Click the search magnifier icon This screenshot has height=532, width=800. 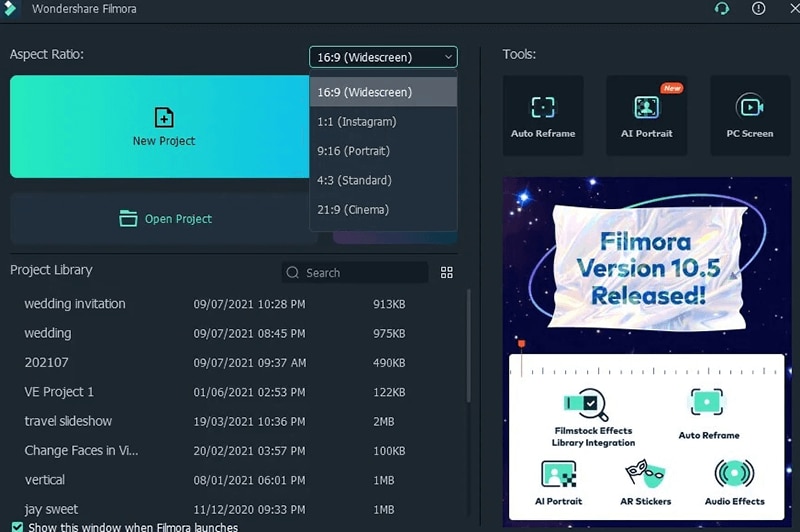point(292,272)
